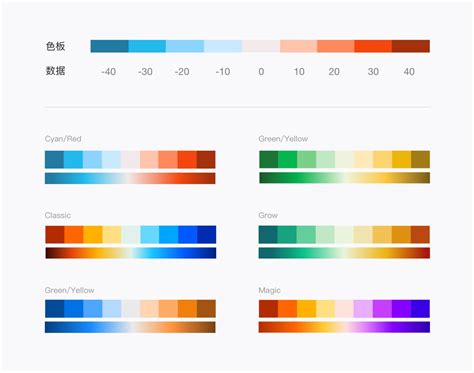Select the dark rust swatch in the 色板 row
The height and width of the screenshot is (373, 474).
(x=411, y=46)
